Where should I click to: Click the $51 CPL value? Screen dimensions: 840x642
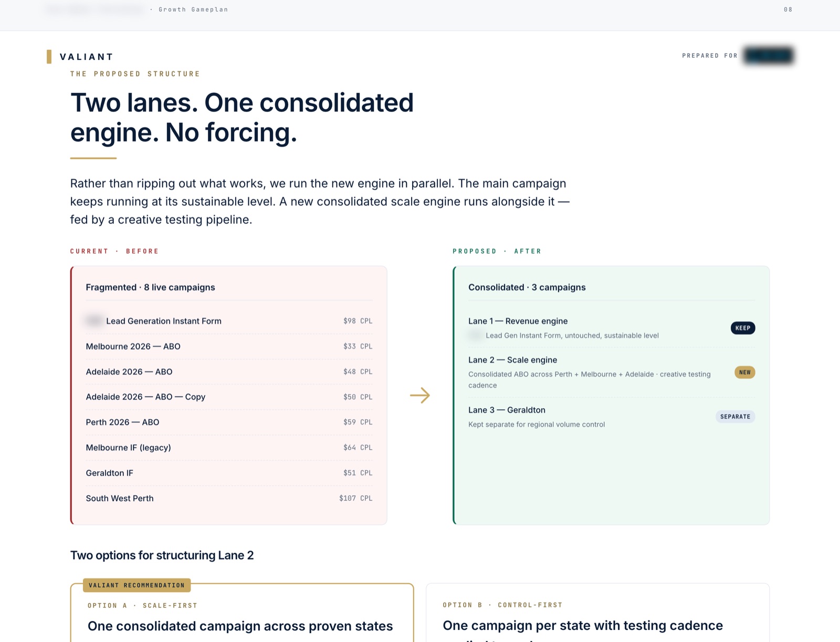point(358,473)
